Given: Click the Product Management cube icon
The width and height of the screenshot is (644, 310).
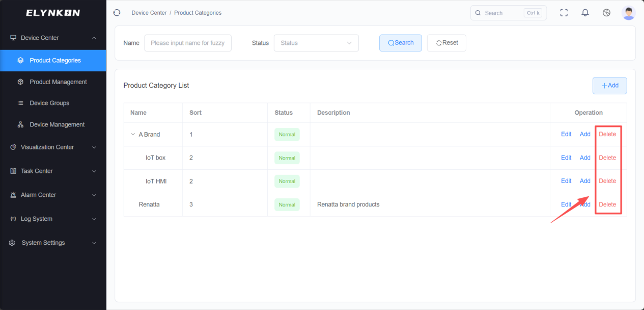Looking at the screenshot, I should point(20,82).
